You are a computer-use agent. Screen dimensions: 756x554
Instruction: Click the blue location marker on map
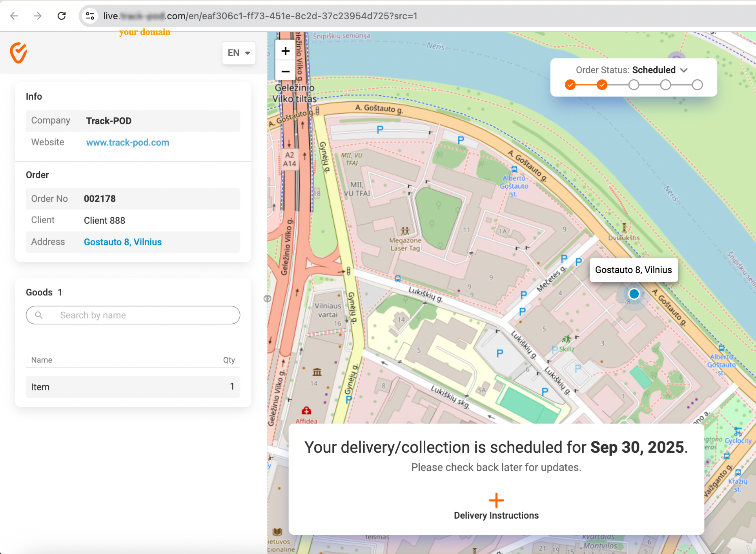click(634, 294)
